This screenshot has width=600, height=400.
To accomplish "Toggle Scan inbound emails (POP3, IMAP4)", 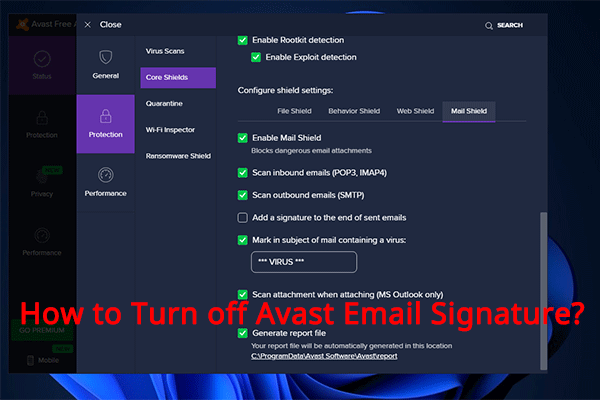I will [x=243, y=173].
